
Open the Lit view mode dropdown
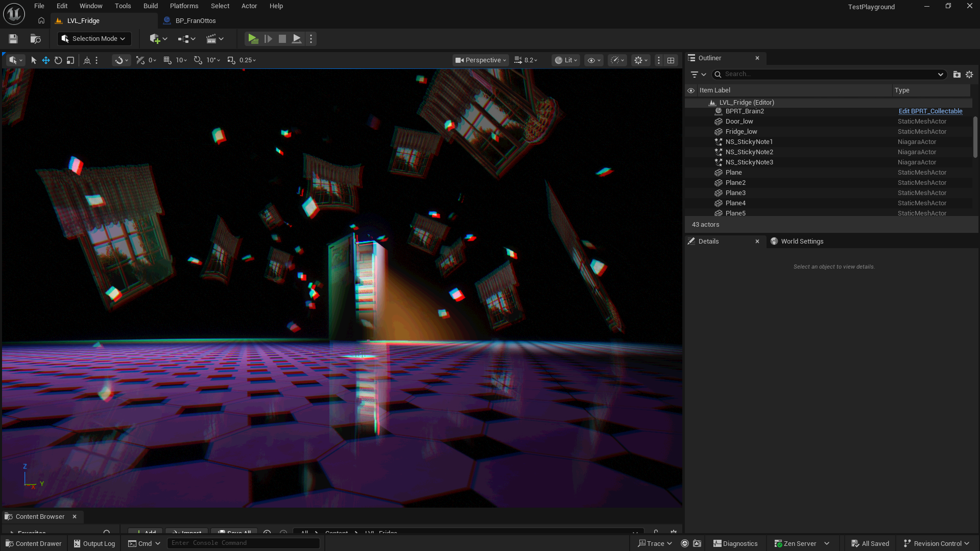[x=566, y=60]
